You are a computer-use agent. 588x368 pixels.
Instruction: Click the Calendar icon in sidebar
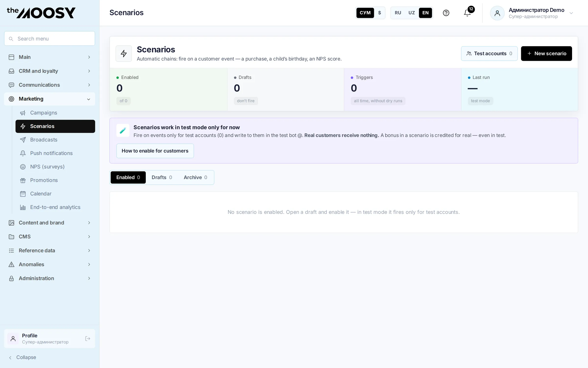click(x=23, y=194)
